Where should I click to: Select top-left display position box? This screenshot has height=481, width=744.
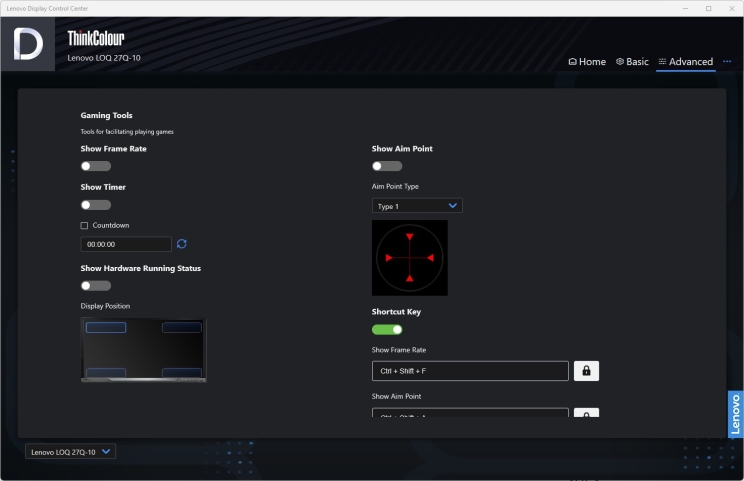click(x=106, y=327)
